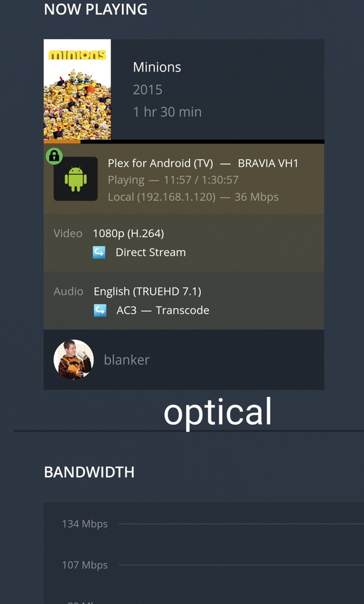Click the NOW PLAYING section heading
The width and height of the screenshot is (364, 604).
click(95, 9)
